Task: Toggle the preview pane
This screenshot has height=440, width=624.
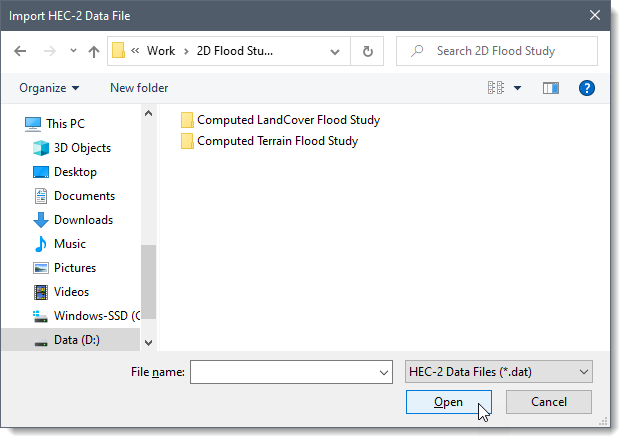Action: pyautogui.click(x=551, y=88)
